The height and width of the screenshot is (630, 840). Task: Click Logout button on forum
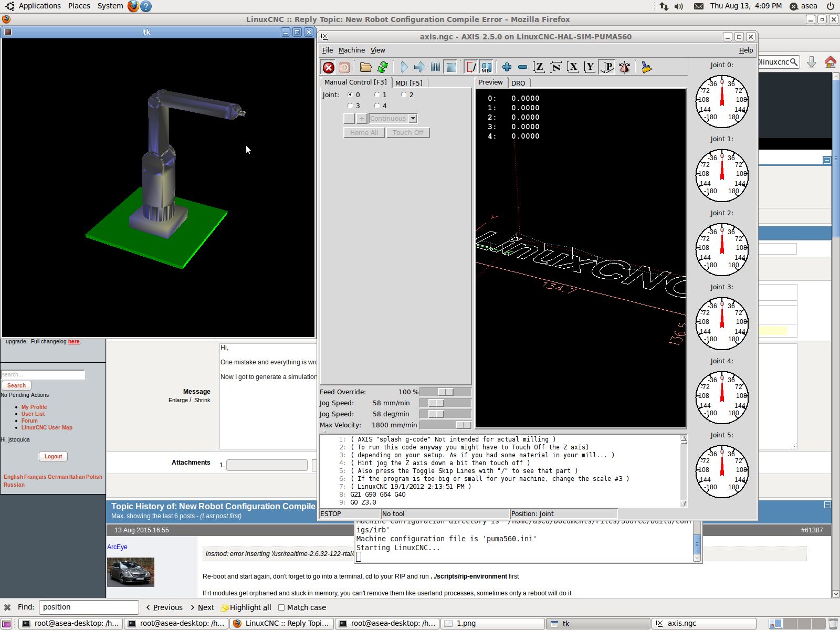coord(53,457)
